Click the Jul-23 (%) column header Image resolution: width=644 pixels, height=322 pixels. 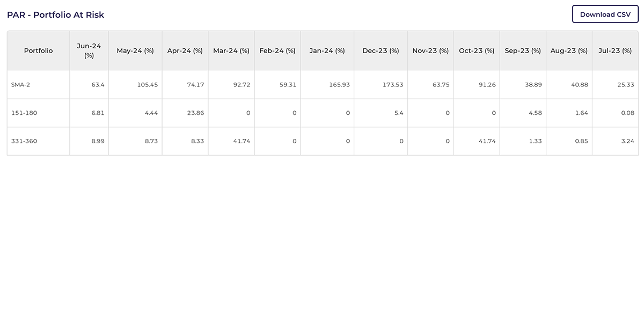(615, 50)
